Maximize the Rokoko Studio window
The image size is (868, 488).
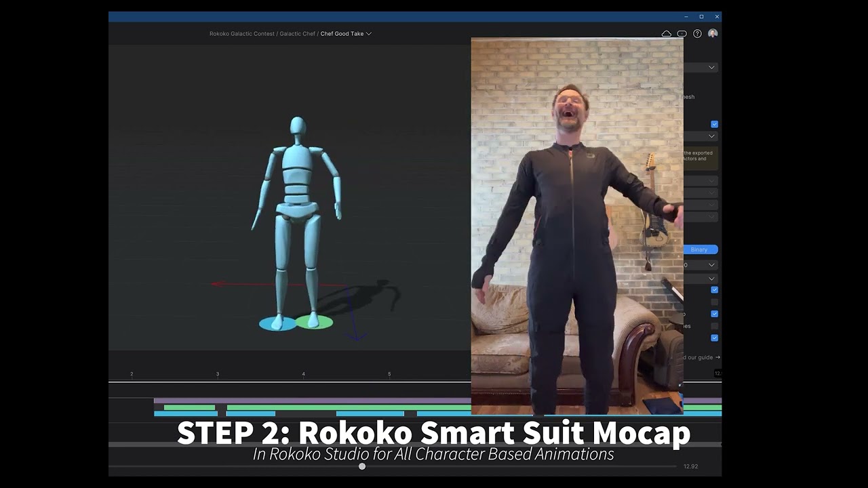coord(701,17)
